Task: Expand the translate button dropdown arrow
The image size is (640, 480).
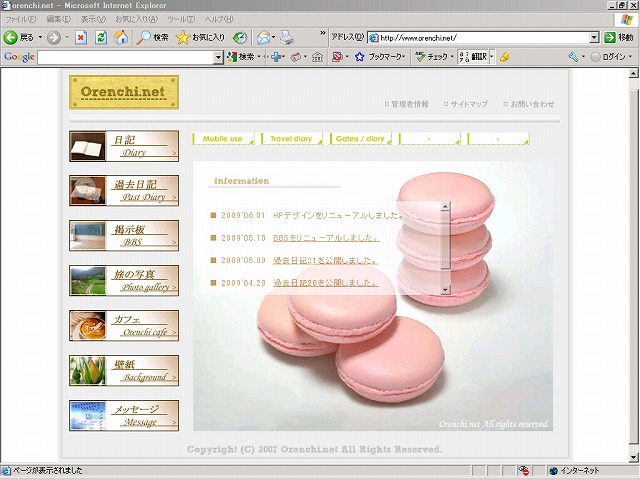Action: tap(491, 57)
